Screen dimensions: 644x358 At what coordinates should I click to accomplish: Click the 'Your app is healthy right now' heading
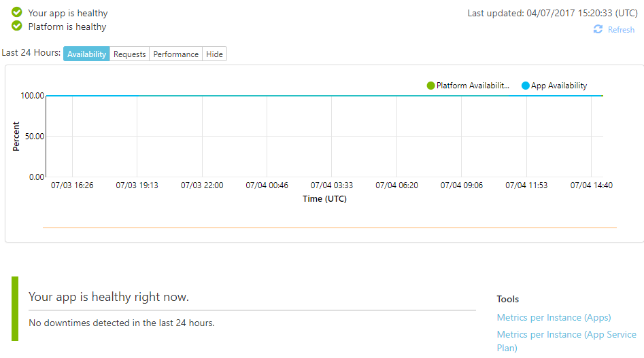click(109, 297)
